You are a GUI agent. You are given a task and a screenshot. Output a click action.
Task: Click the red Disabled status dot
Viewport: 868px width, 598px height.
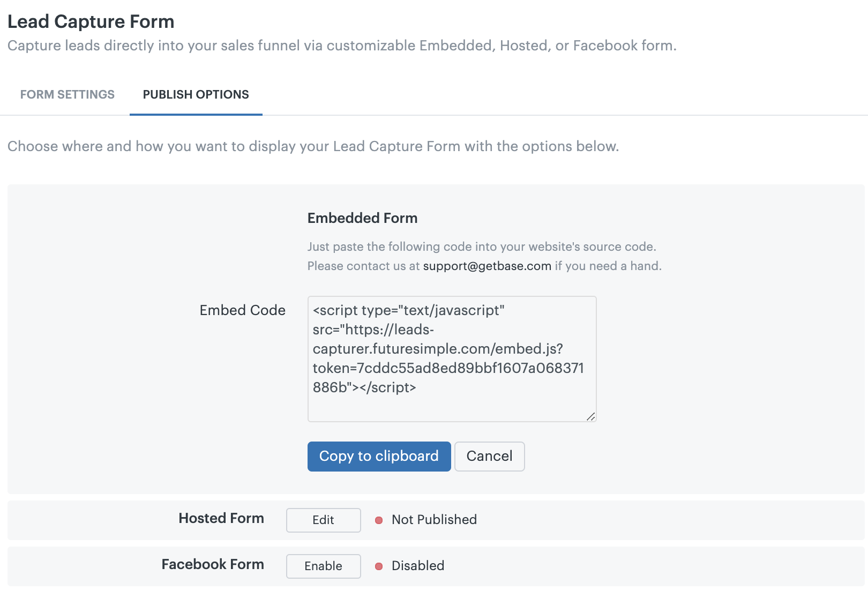(379, 566)
